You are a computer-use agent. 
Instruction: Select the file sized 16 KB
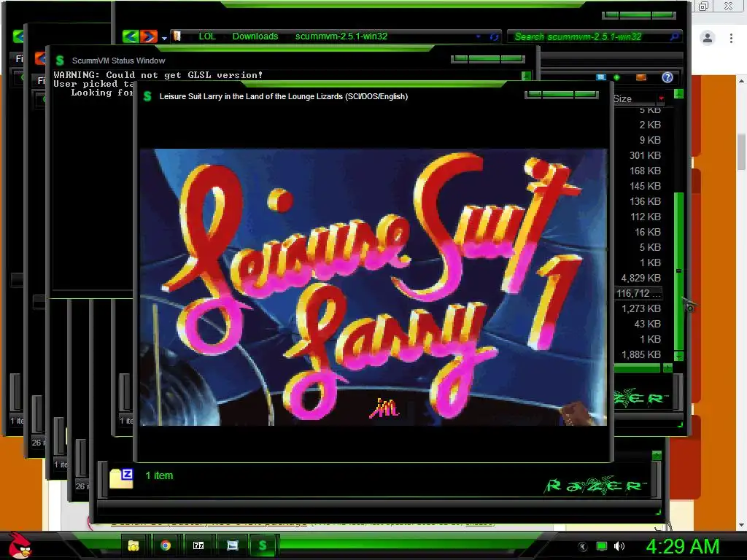pos(647,232)
